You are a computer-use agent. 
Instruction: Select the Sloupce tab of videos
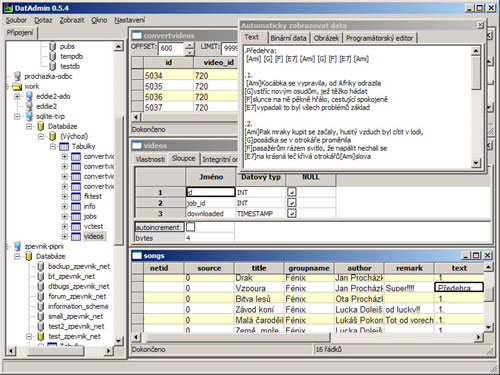coord(183,158)
